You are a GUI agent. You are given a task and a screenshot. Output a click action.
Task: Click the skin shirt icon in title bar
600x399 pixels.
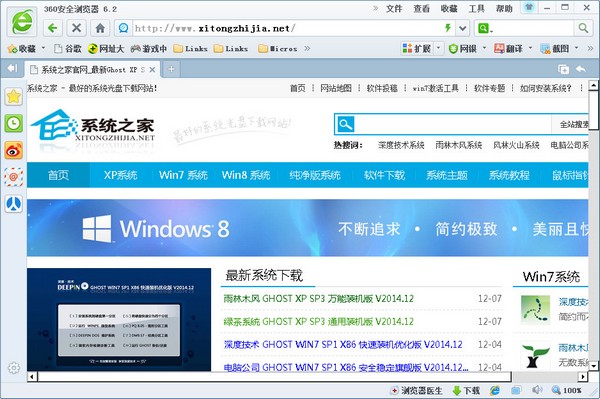[x=529, y=8]
